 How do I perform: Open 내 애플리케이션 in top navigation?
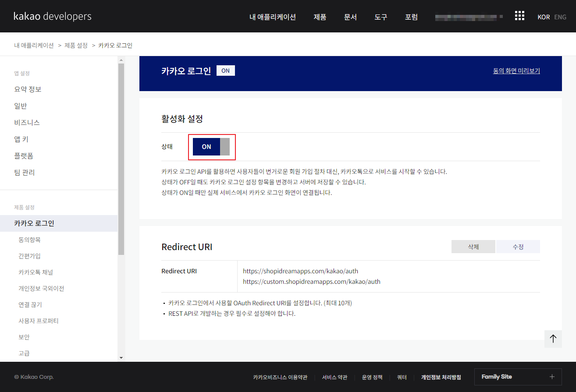273,17
